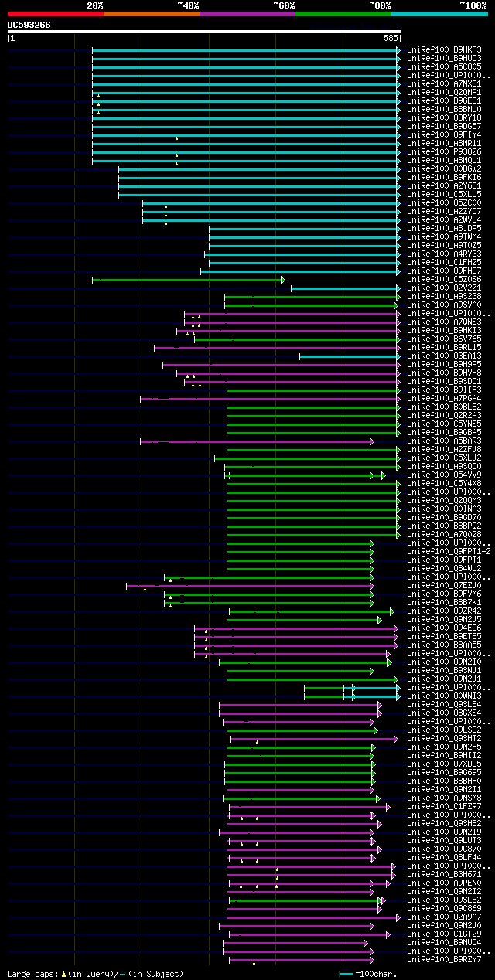Click the purple alignment bar for UniRef100_A5BAR3
495x980 pixels.
[257, 441]
